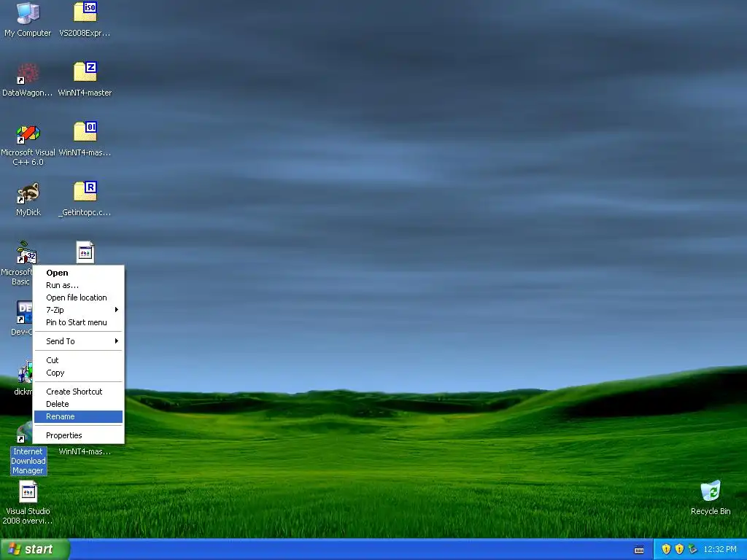747x560 pixels.
Task: Select the dickm shortcut icon beside the menu
Action: pos(24,373)
